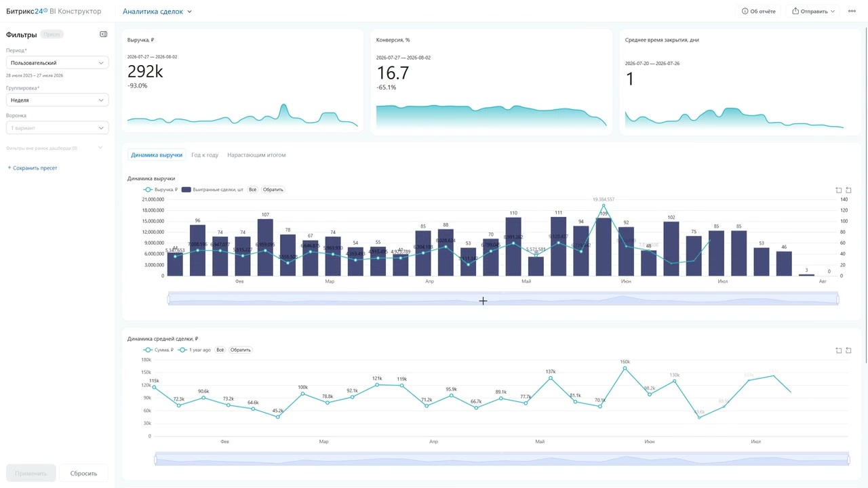This screenshot has width=868, height=488.
Task: Click the Среднее время закрытия sparkline chart
Action: (734, 118)
